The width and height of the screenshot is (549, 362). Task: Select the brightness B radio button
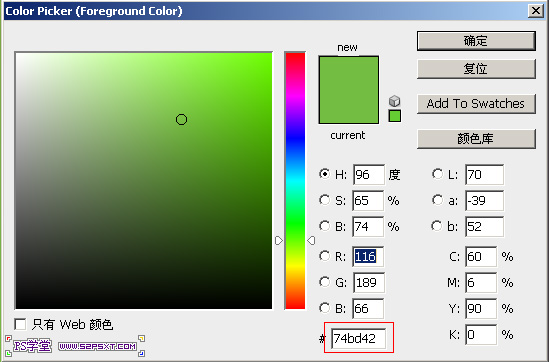325,226
